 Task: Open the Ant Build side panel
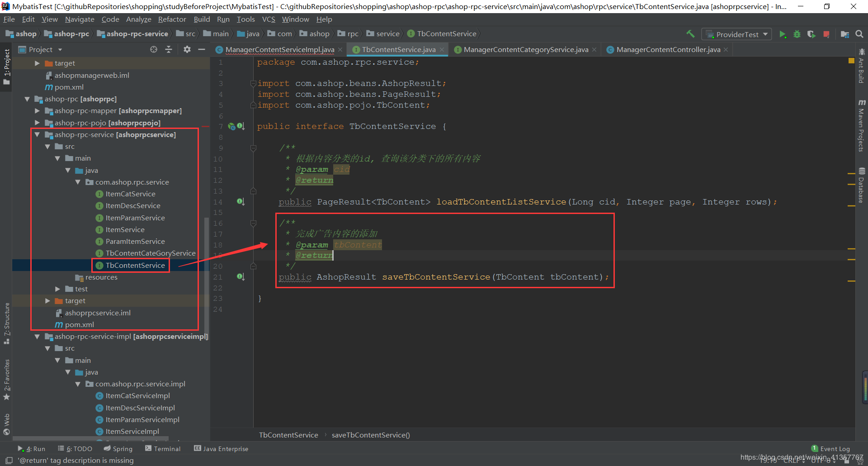pos(861,66)
